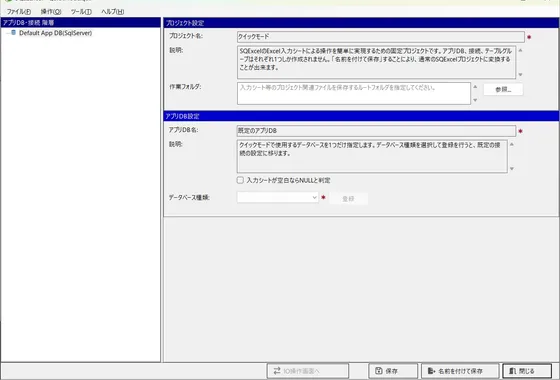Click the アプリDB 説明 text area

(x=372, y=156)
